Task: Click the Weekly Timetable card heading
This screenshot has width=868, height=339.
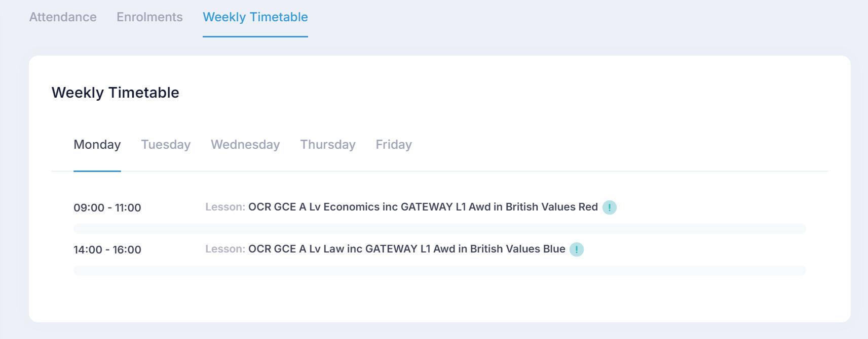Action: click(x=115, y=93)
